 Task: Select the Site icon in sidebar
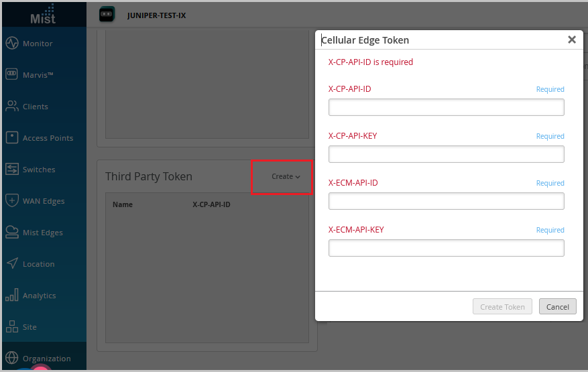pos(11,327)
